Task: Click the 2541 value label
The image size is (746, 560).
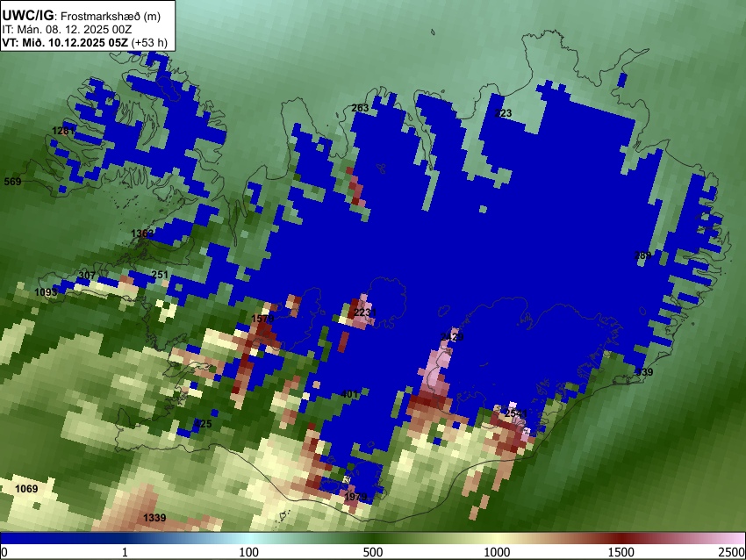Action: pyautogui.click(x=516, y=413)
